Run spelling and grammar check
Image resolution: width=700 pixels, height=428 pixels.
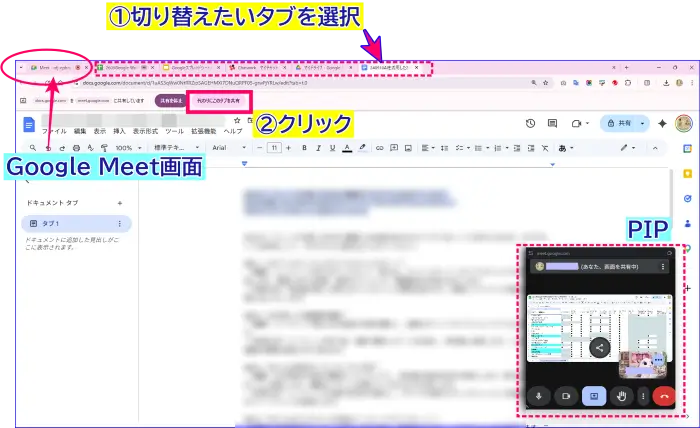tap(90, 148)
